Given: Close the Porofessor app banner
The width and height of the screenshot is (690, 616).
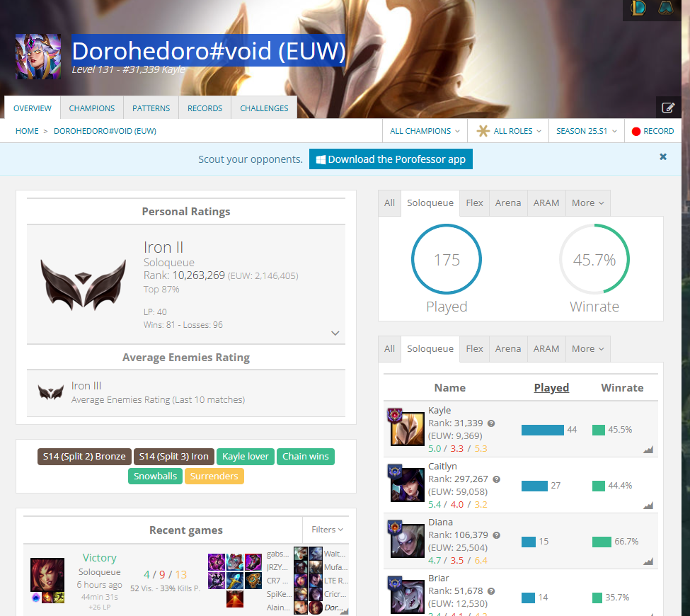Looking at the screenshot, I should coord(663,156).
